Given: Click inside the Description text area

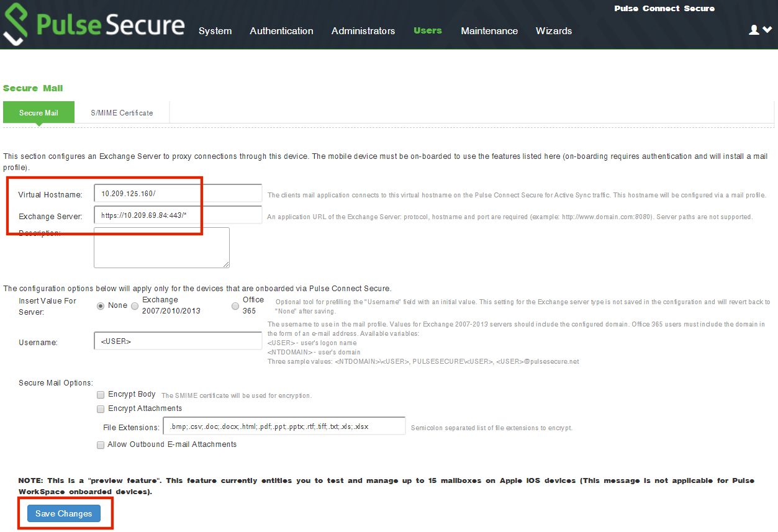Looking at the screenshot, I should (161, 247).
